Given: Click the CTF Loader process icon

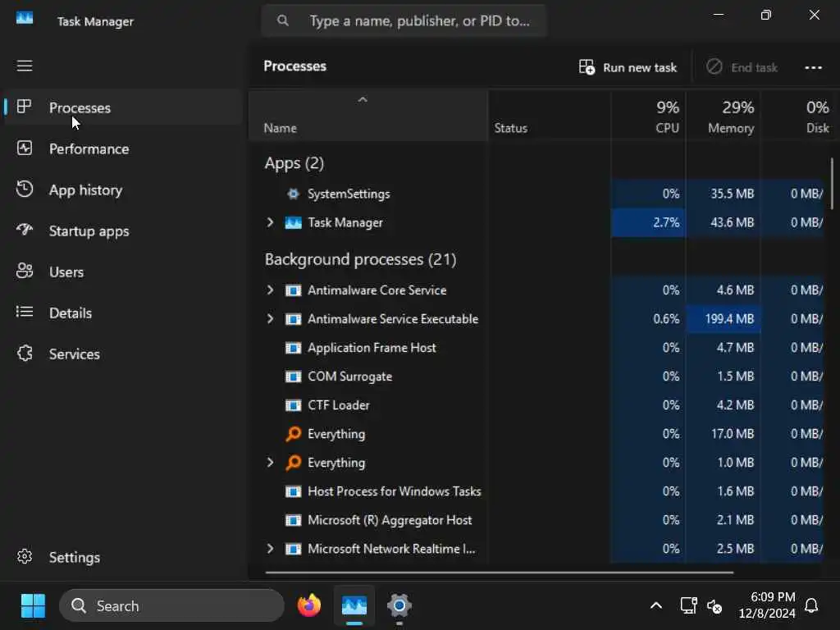Looking at the screenshot, I should click(293, 405).
